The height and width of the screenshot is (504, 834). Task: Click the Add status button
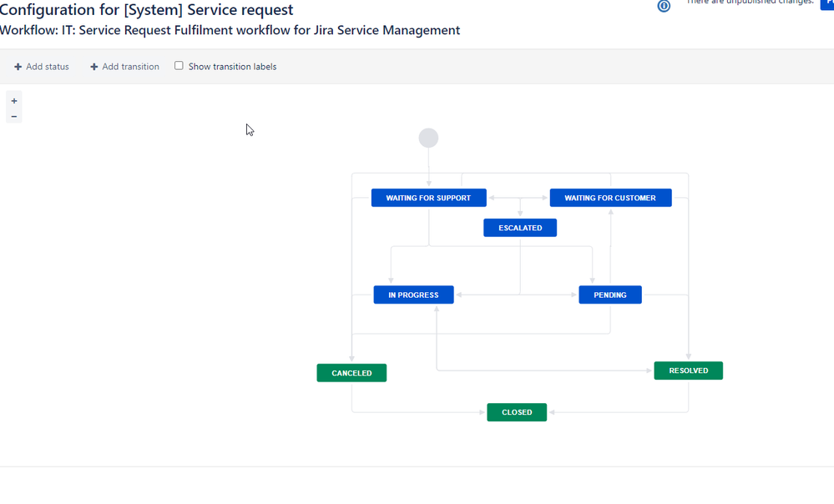click(x=42, y=67)
